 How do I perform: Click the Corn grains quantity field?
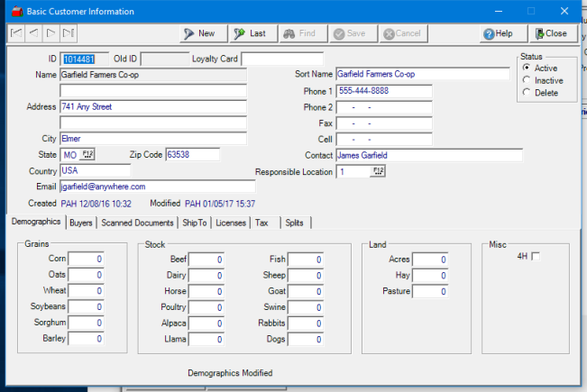click(x=87, y=260)
